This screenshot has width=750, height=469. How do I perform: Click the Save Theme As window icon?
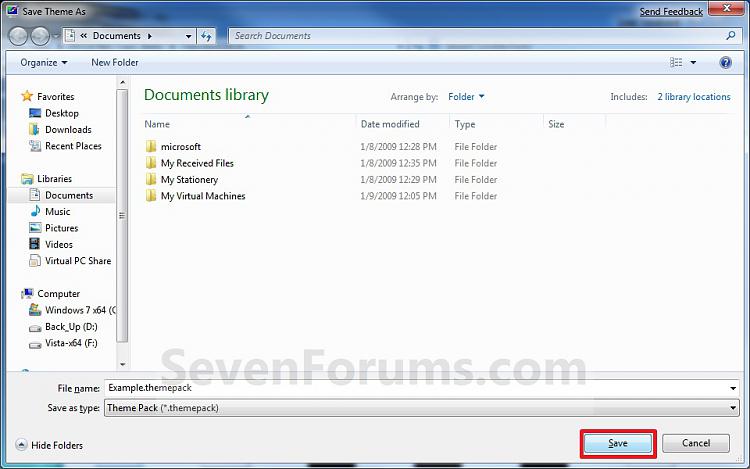(x=12, y=11)
